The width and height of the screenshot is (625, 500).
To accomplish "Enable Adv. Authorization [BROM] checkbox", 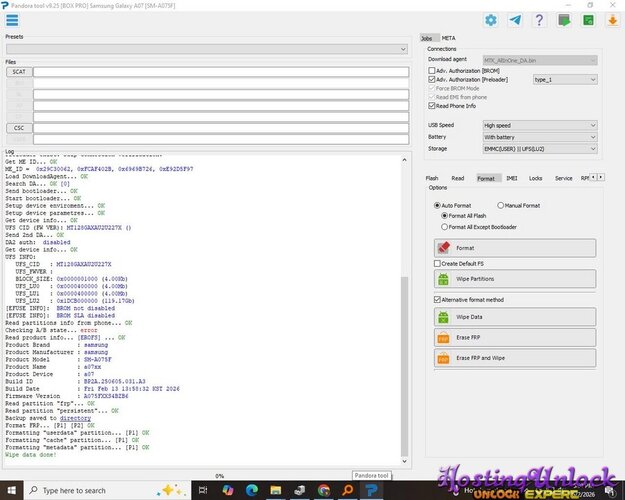I will coord(432,70).
